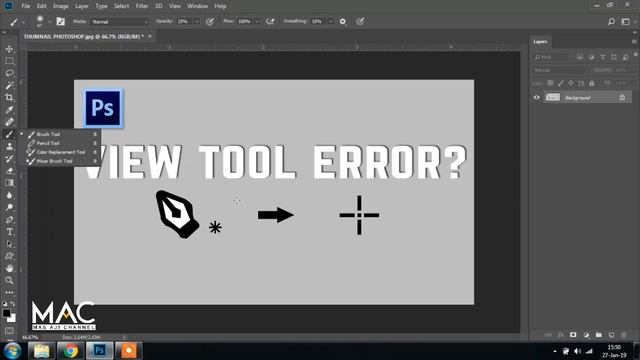The width and height of the screenshot is (640, 360).
Task: Select the History Brush tool
Action: tap(9, 158)
